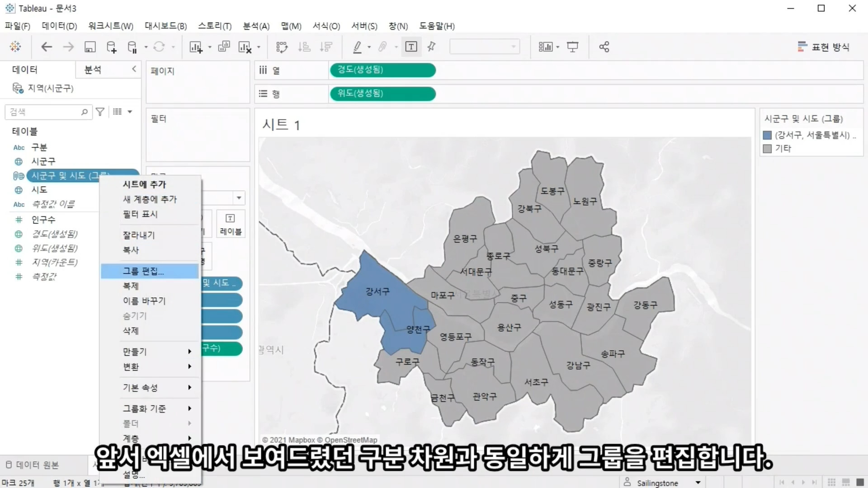Viewport: 868px width, 488px height.
Task: Click the add new data source icon
Action: pyautogui.click(x=111, y=47)
